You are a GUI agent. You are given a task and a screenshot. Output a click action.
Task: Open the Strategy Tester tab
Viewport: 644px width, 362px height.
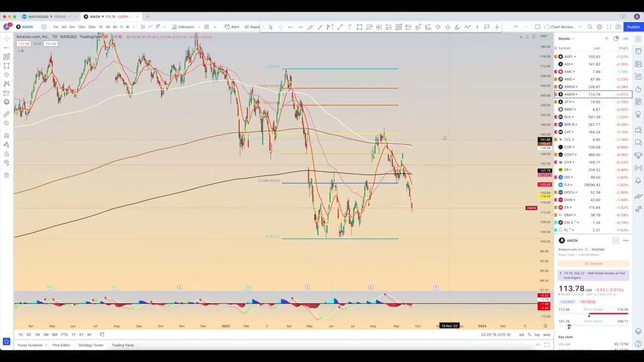coord(91,345)
